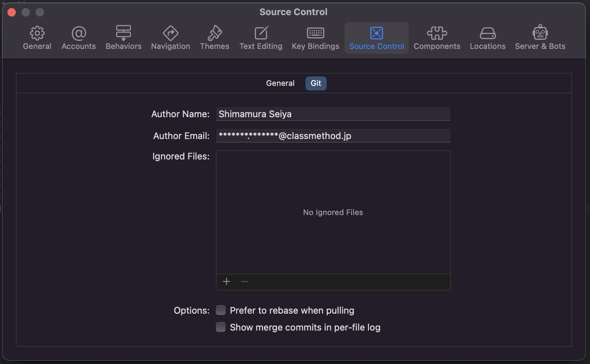590x364 pixels.
Task: Enable show merge commits in per-file log
Action: pyautogui.click(x=221, y=327)
